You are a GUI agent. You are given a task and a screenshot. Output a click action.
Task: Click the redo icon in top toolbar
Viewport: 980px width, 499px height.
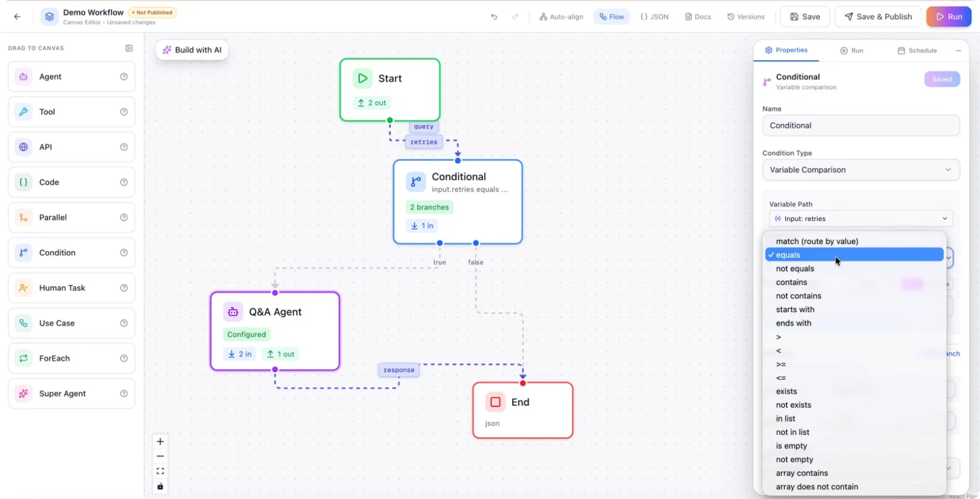coord(516,17)
